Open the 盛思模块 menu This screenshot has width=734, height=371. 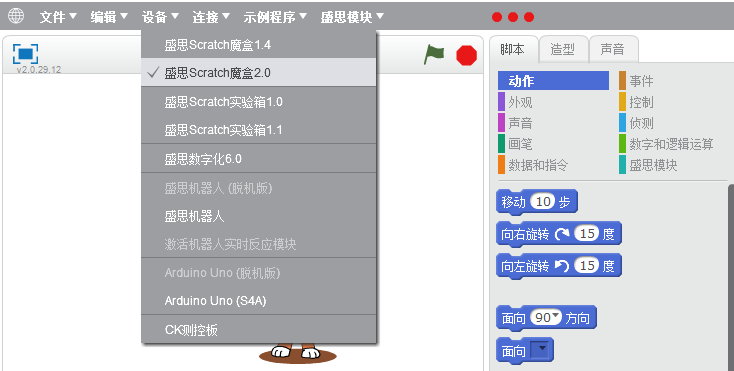352,17
